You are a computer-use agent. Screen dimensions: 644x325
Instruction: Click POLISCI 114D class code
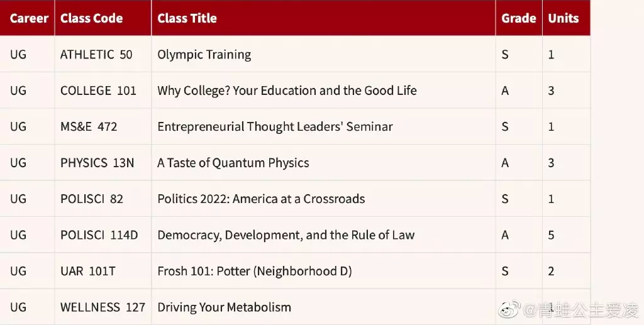pos(99,235)
